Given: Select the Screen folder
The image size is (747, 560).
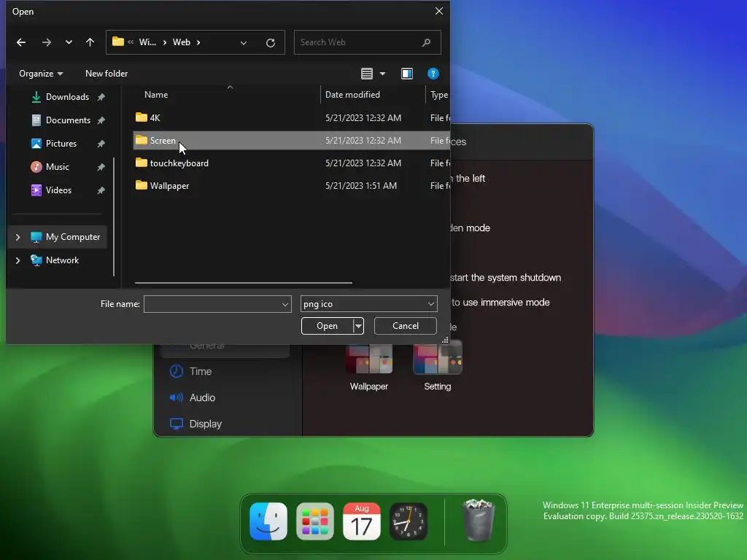Looking at the screenshot, I should 292,141.
